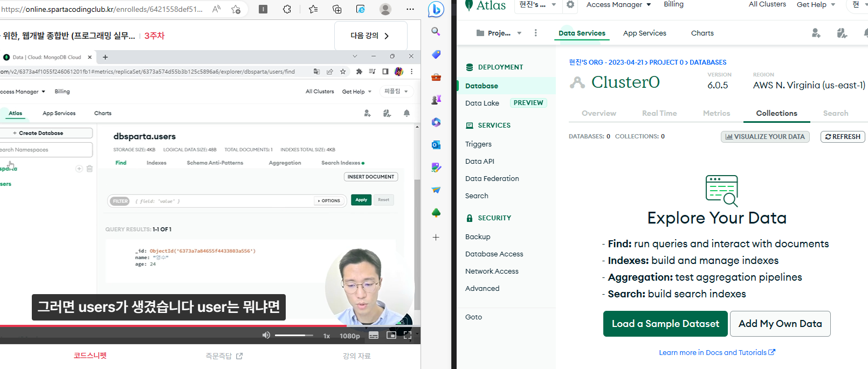Seek on the red video progress bar
The width and height of the screenshot is (868, 369).
click(x=210, y=326)
